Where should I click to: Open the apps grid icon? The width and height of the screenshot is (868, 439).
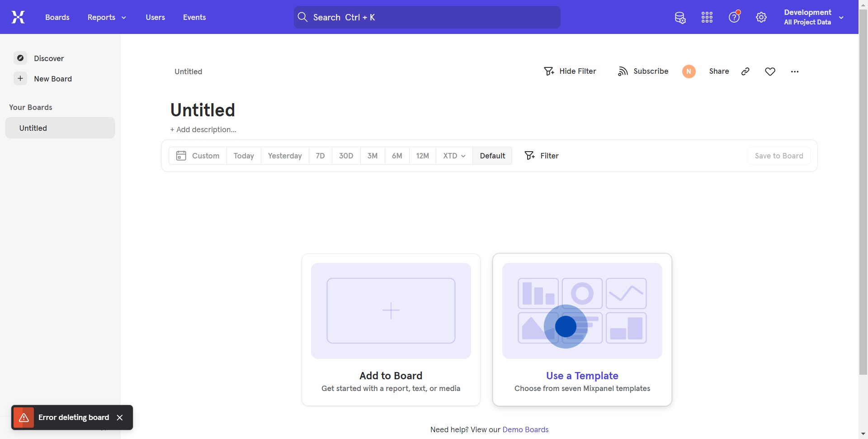(x=707, y=18)
